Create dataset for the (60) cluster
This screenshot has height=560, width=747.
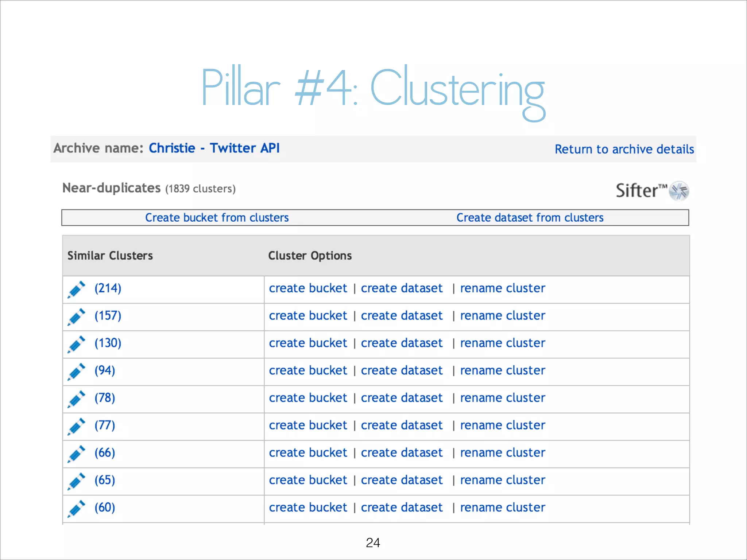pos(402,507)
